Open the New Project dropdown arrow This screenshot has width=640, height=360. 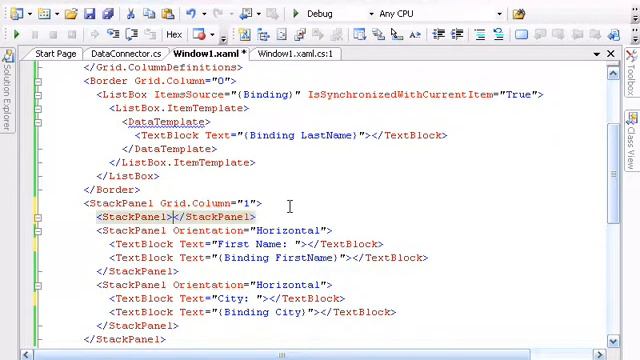[30, 14]
